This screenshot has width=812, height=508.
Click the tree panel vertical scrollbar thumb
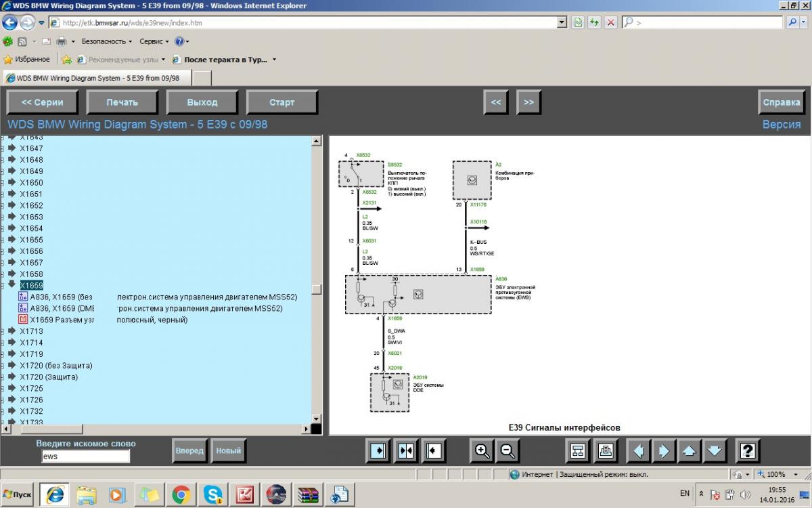(x=316, y=289)
